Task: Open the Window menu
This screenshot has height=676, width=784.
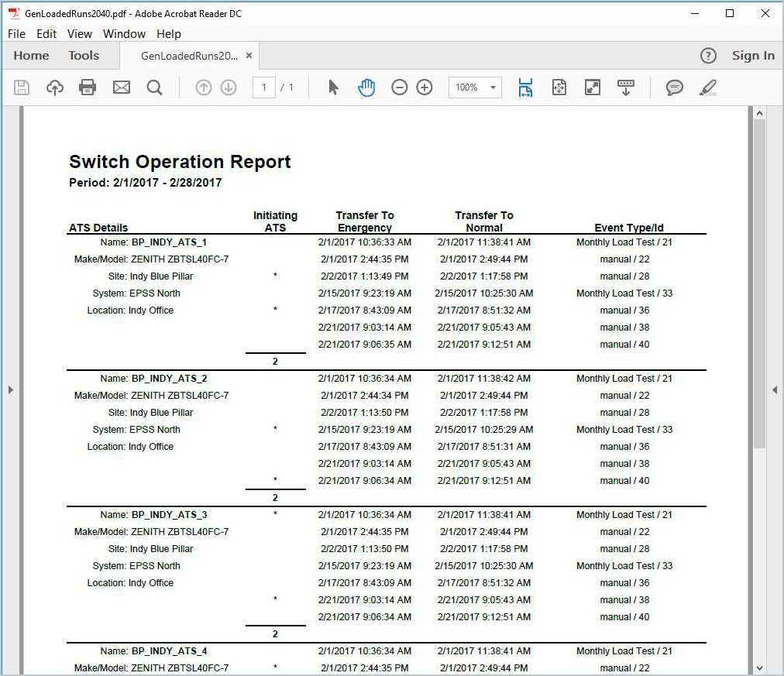Action: pos(124,34)
